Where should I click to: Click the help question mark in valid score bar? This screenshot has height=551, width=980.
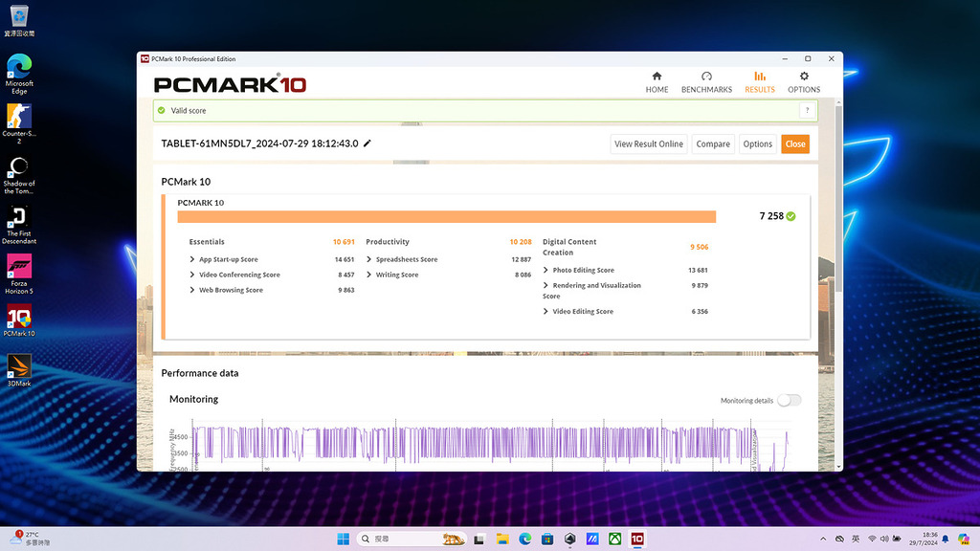pyautogui.click(x=808, y=111)
